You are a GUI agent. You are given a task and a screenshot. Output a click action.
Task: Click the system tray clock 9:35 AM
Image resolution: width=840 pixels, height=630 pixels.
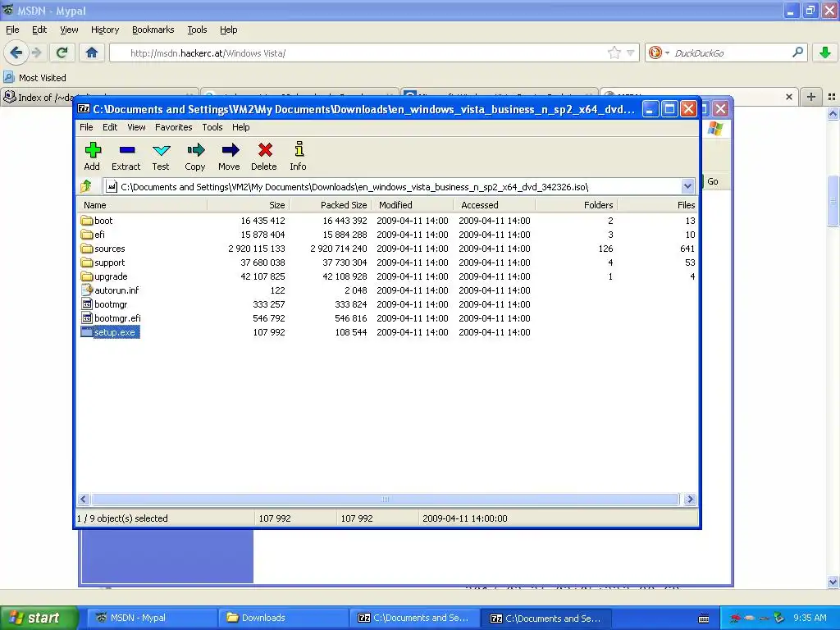point(810,618)
